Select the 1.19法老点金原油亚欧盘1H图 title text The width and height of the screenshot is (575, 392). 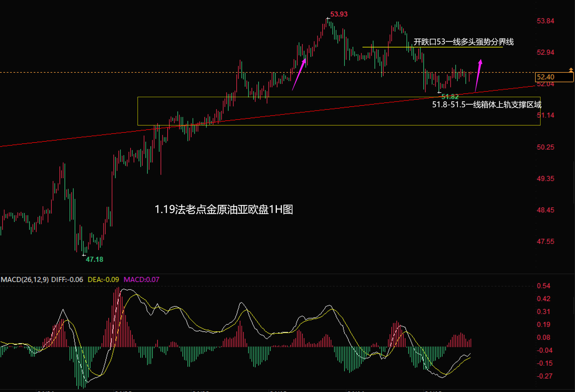(x=224, y=210)
